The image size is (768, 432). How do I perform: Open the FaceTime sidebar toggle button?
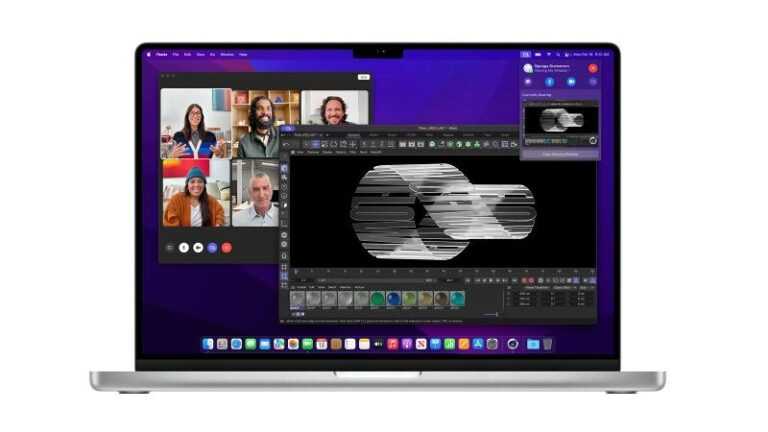pos(169,248)
